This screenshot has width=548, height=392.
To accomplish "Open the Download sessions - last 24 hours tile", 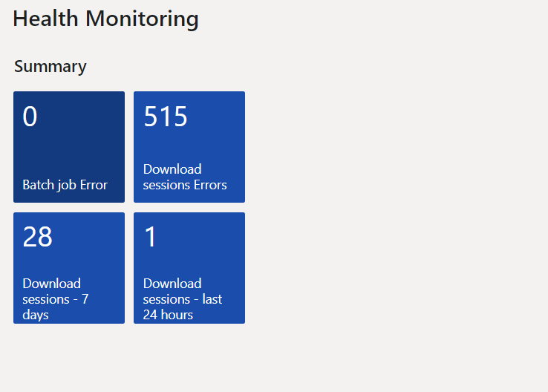I will click(189, 268).
